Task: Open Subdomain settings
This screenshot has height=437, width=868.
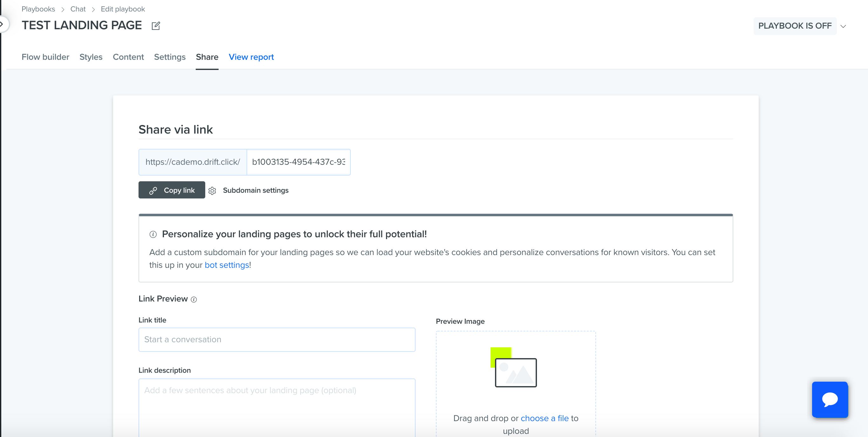Action: [x=256, y=191]
